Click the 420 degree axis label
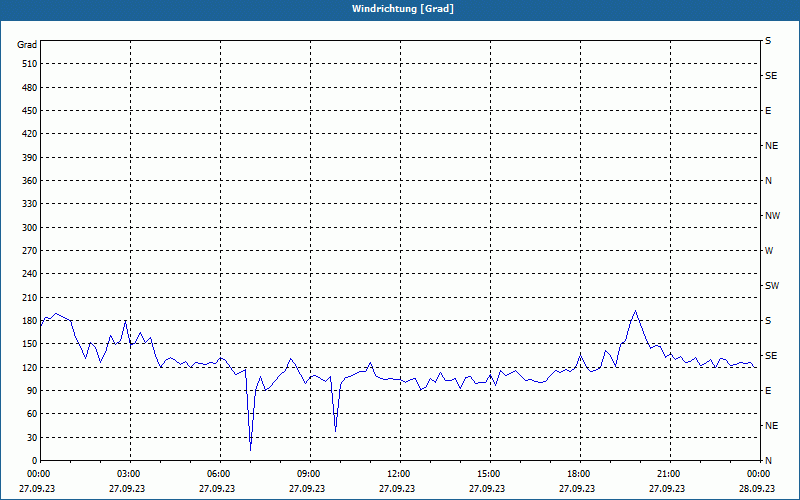The width and height of the screenshot is (800, 500). tap(30, 134)
